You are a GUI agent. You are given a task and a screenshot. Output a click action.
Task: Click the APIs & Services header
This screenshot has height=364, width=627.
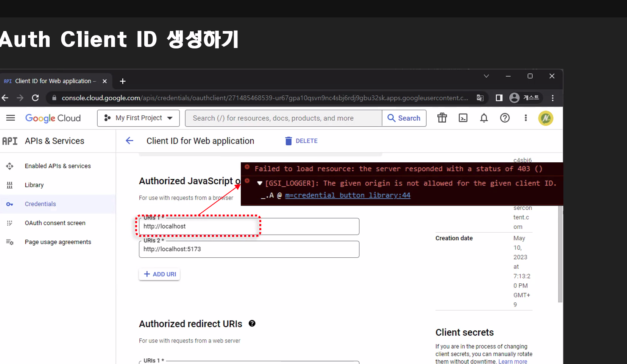tap(55, 141)
